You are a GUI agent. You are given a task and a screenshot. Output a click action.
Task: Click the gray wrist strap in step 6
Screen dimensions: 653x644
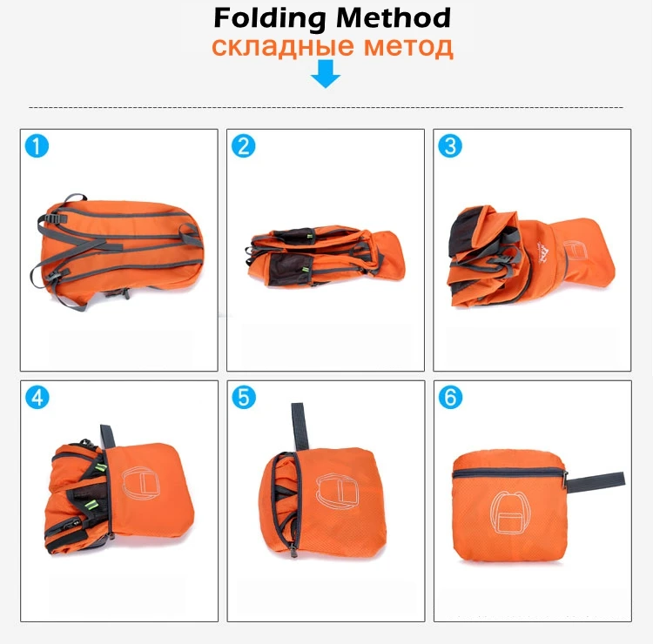click(596, 482)
